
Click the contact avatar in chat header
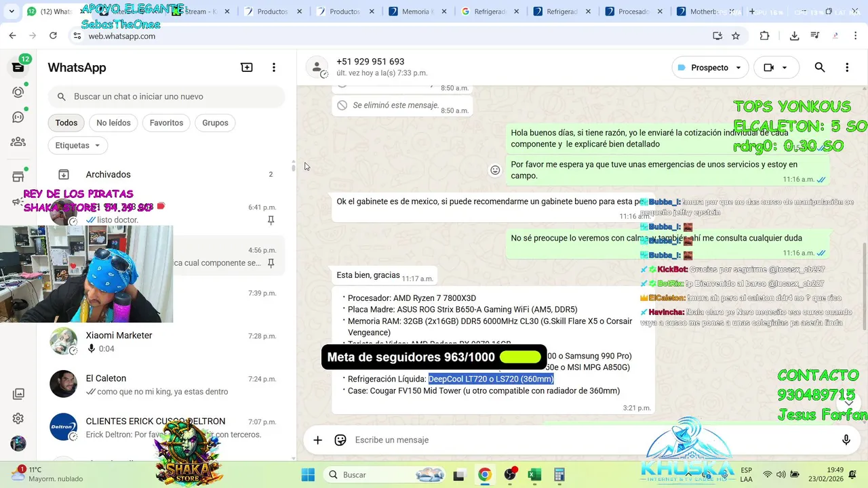317,67
